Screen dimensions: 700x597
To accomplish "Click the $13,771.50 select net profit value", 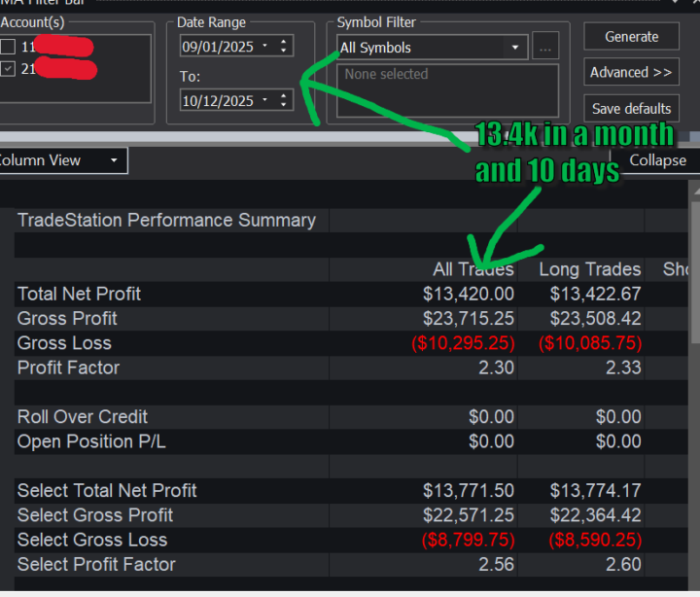I will pyautogui.click(x=469, y=490).
